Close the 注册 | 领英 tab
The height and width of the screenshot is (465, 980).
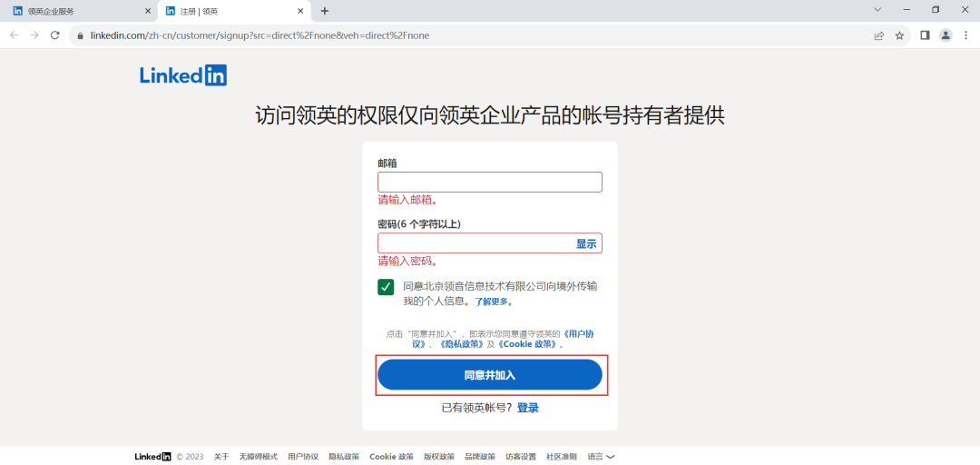pos(300,11)
